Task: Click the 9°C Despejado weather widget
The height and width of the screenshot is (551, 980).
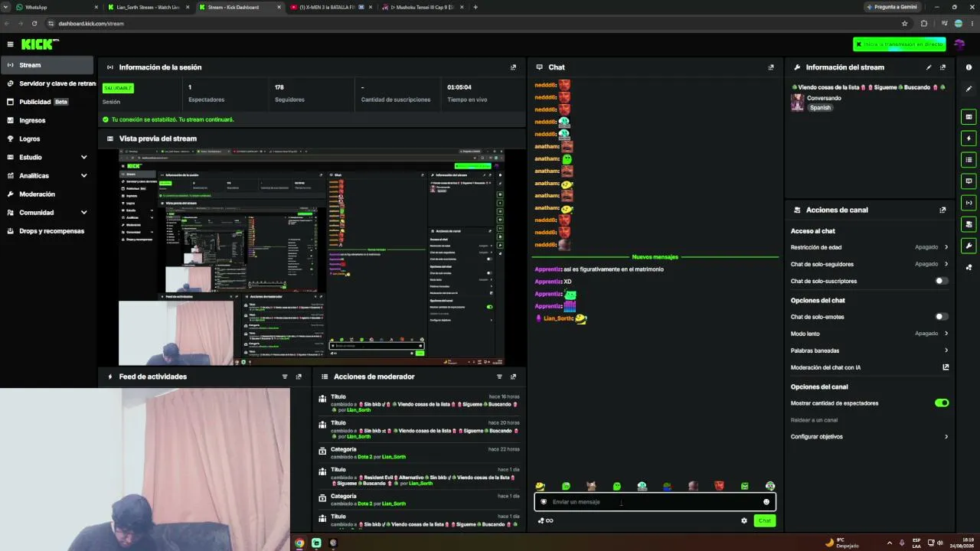Action: (x=842, y=543)
